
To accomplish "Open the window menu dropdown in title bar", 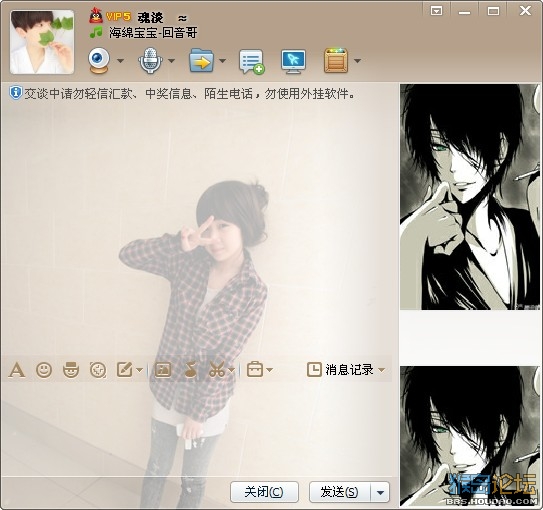I will pos(436,11).
